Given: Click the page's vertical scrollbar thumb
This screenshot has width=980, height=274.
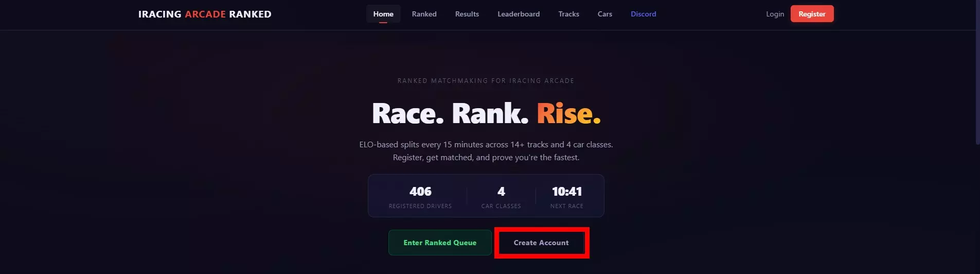Looking at the screenshot, I should coord(977,72).
